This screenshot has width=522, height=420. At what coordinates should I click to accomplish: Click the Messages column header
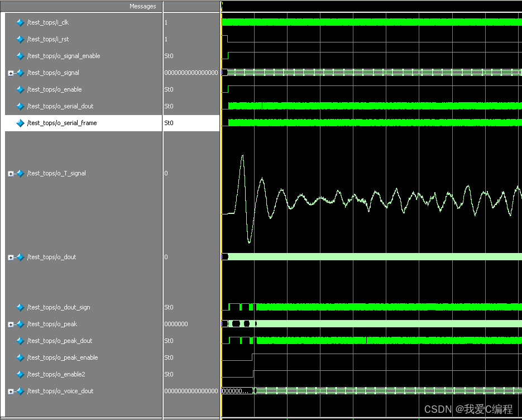[x=142, y=6]
